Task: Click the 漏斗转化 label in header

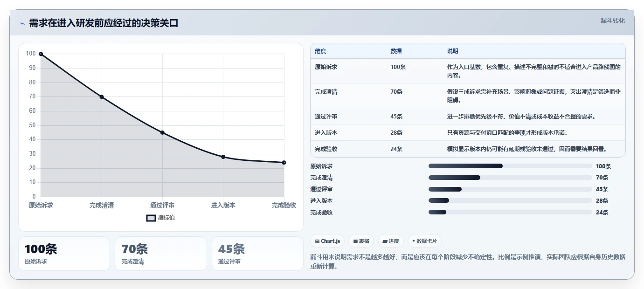Action: (612, 21)
